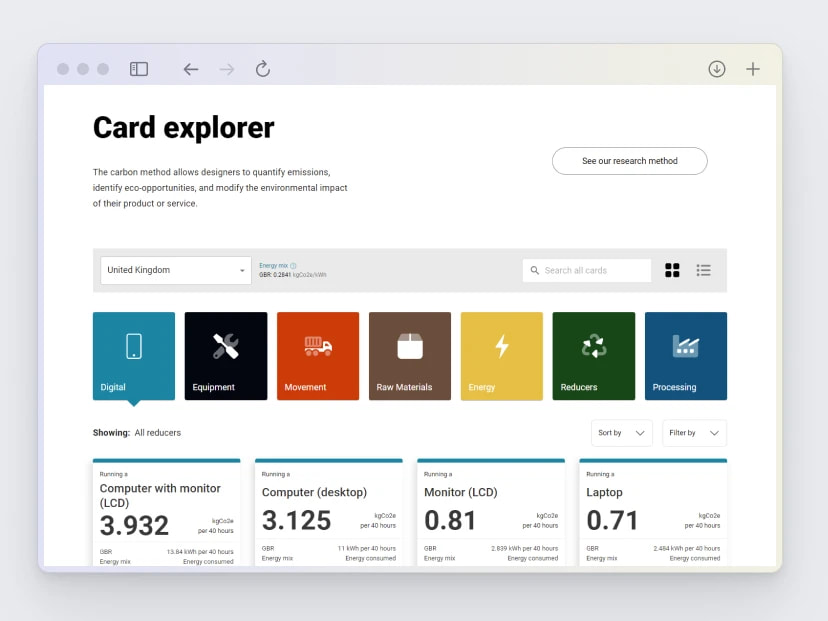Viewport: 828px width, 621px height.
Task: Toggle the browser sidebar icon
Action: (139, 69)
